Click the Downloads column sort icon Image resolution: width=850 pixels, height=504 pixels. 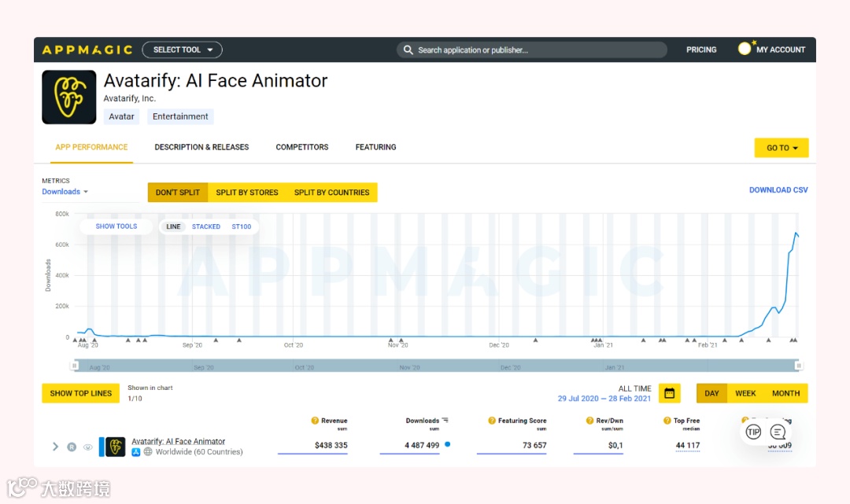445,420
